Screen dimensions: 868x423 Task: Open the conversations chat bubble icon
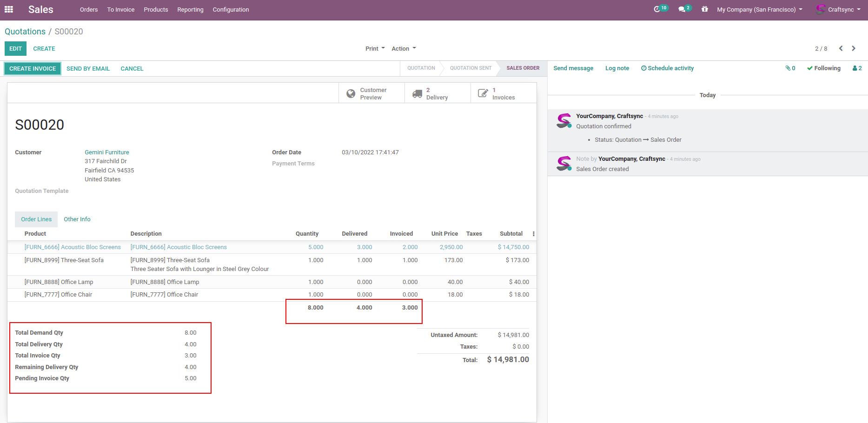point(682,9)
